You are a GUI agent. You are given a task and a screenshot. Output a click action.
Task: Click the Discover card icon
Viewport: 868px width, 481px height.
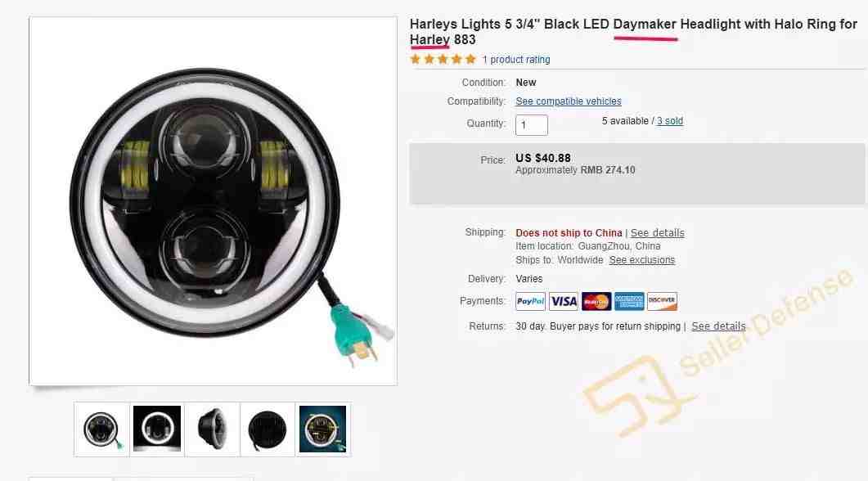662,301
